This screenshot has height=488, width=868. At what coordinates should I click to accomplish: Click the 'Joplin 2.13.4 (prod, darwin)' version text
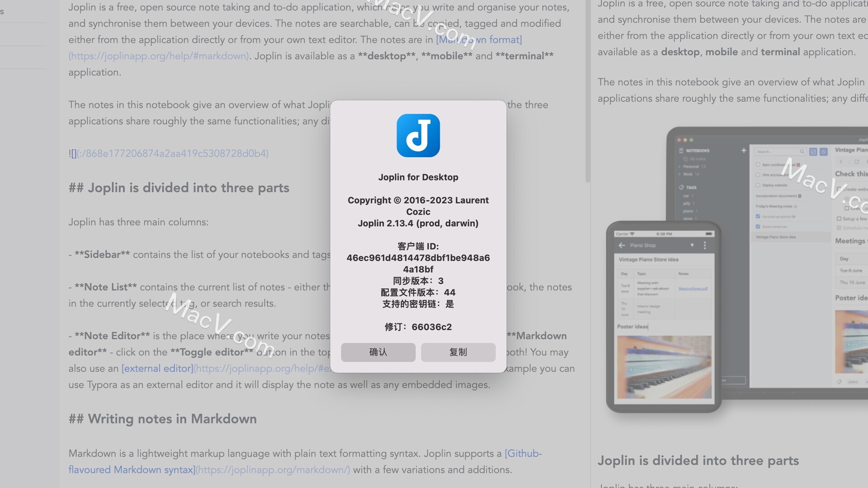click(x=418, y=223)
